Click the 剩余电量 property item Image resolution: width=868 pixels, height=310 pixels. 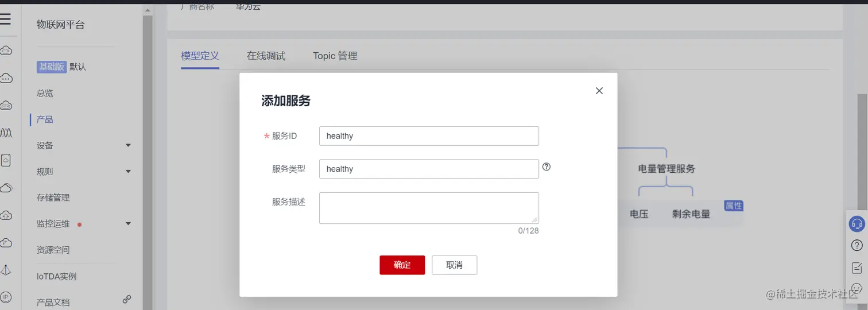[691, 214]
